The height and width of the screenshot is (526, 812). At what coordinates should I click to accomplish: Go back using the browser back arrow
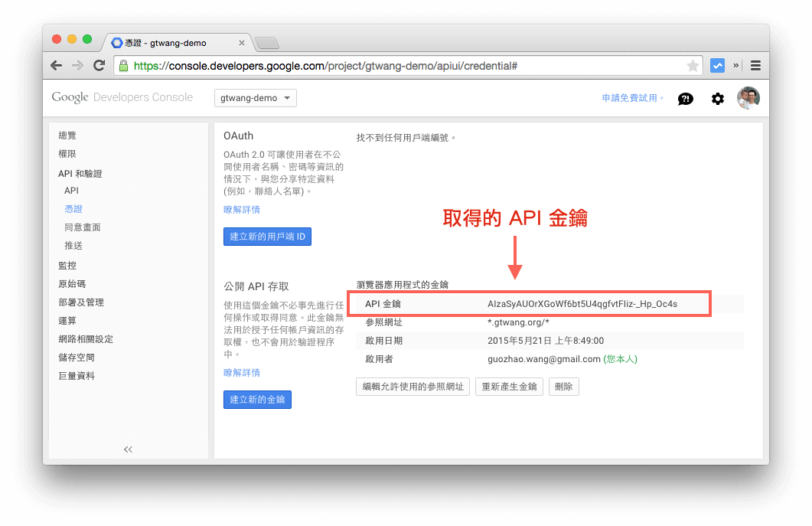point(56,65)
